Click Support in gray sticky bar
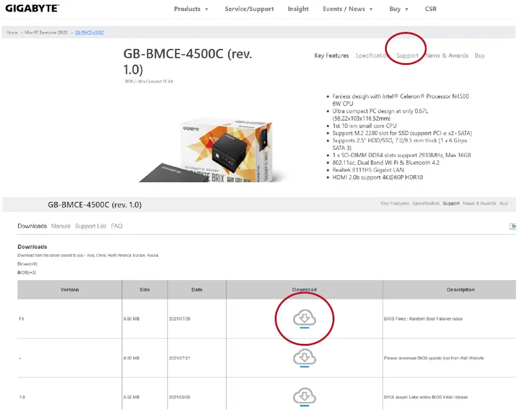This screenshot has height=420, width=519. [451, 203]
